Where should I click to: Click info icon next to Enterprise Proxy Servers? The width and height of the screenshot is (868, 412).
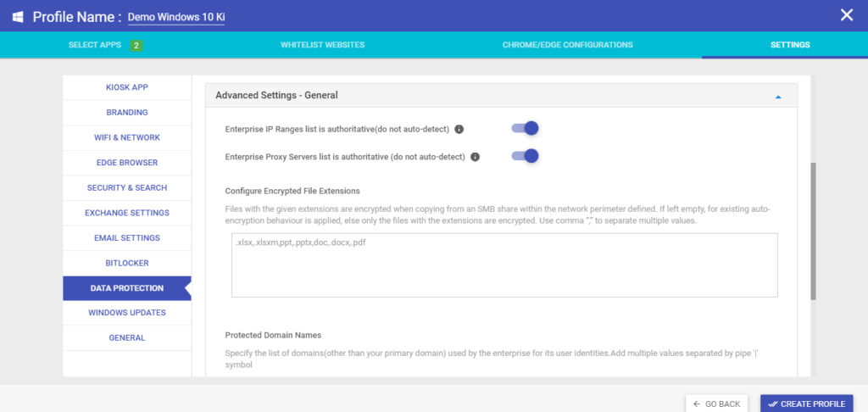475,157
